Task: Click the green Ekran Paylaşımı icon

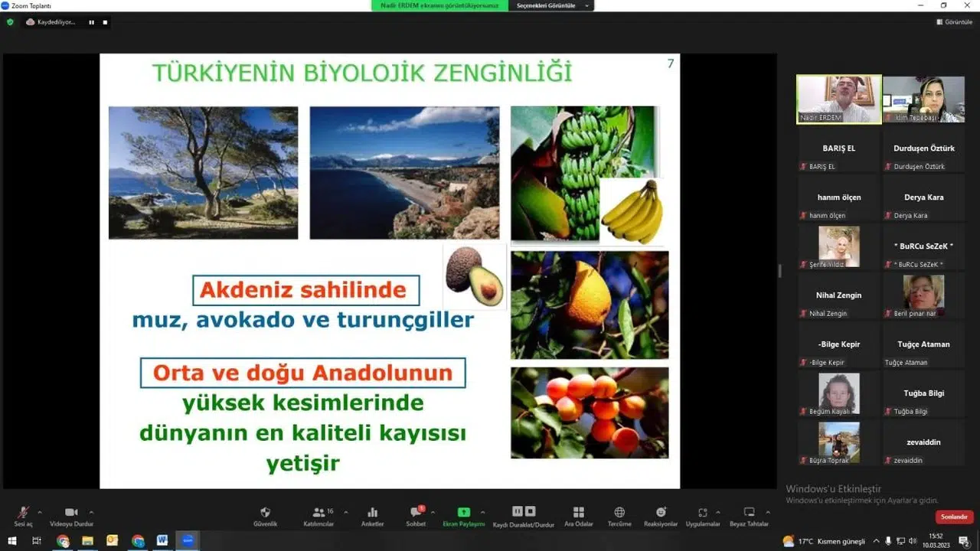Action: tap(464, 517)
